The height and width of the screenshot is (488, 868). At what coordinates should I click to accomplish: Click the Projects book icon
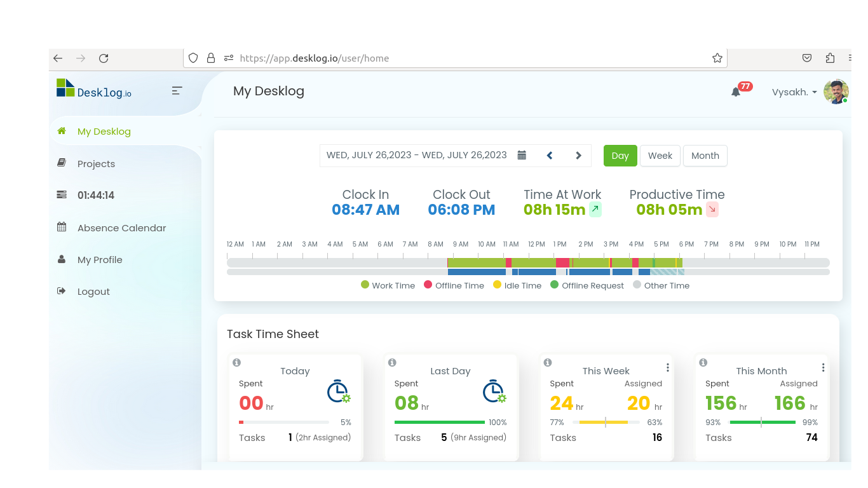61,163
